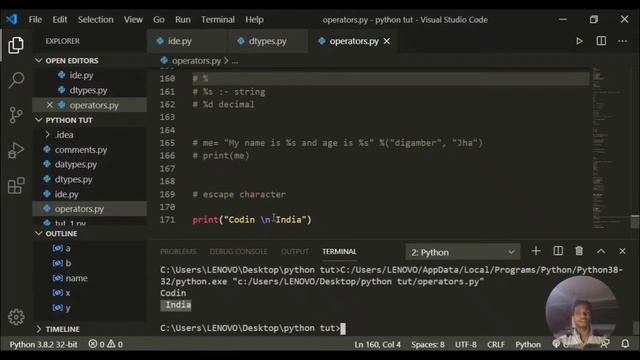Click the editor vertical scrollbar thumb
Image resolution: width=640 pixels, height=360 pixels.
click(635, 222)
